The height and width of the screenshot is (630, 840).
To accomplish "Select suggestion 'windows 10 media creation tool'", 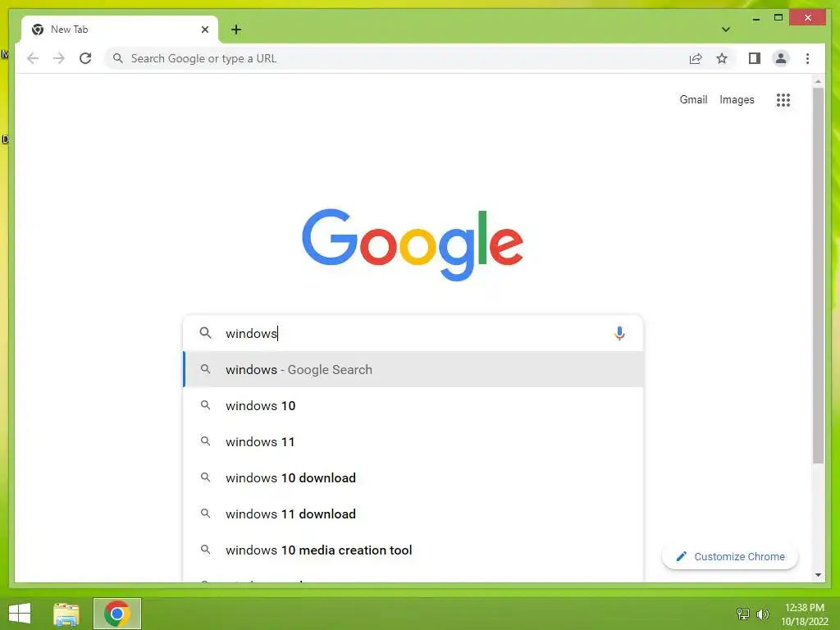I will coord(413,550).
